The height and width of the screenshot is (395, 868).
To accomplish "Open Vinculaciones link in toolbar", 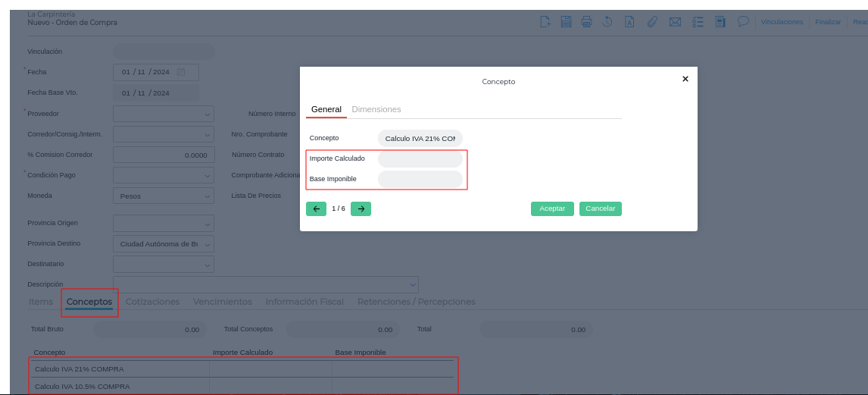I will [782, 22].
